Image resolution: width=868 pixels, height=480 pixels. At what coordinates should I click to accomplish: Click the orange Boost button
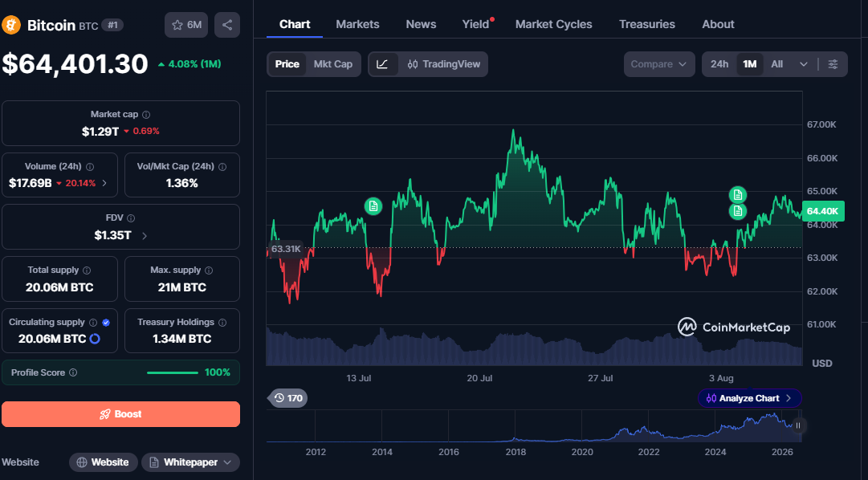tap(120, 414)
